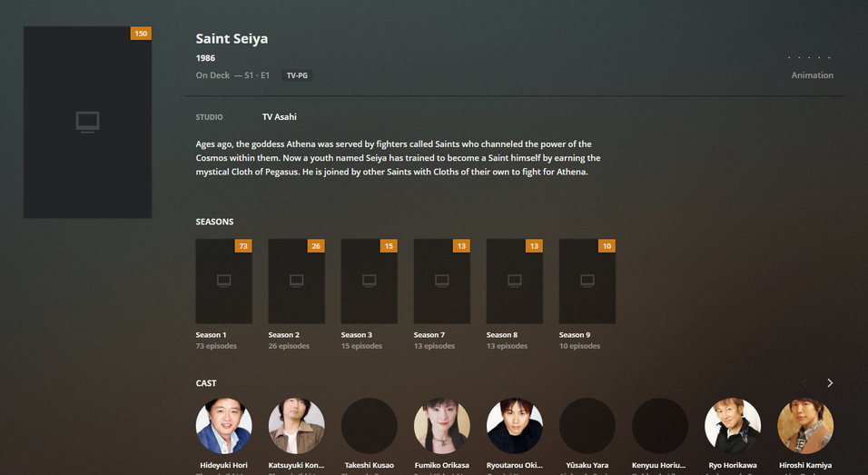Click the 26 episodes count text
The width and height of the screenshot is (868, 475).
coord(289,346)
